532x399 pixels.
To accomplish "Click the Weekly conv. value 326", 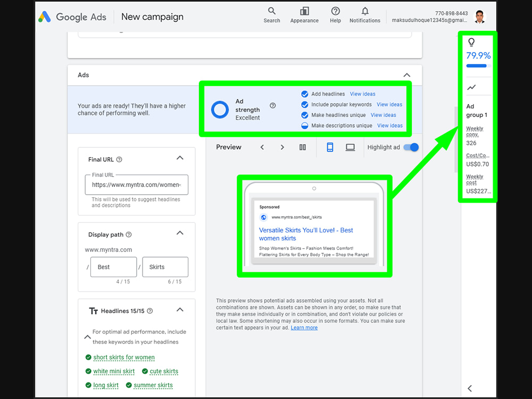I will coord(471,143).
